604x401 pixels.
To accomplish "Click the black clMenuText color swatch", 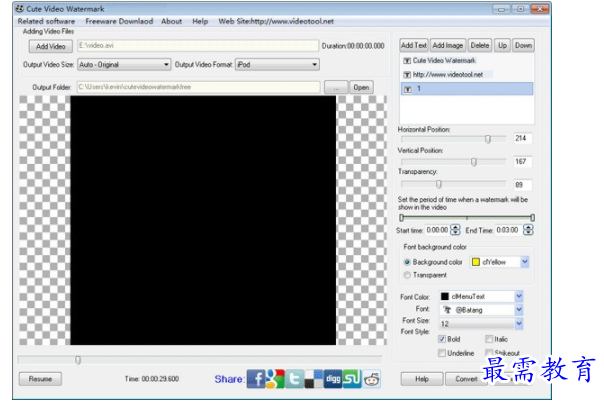I will click(445, 296).
